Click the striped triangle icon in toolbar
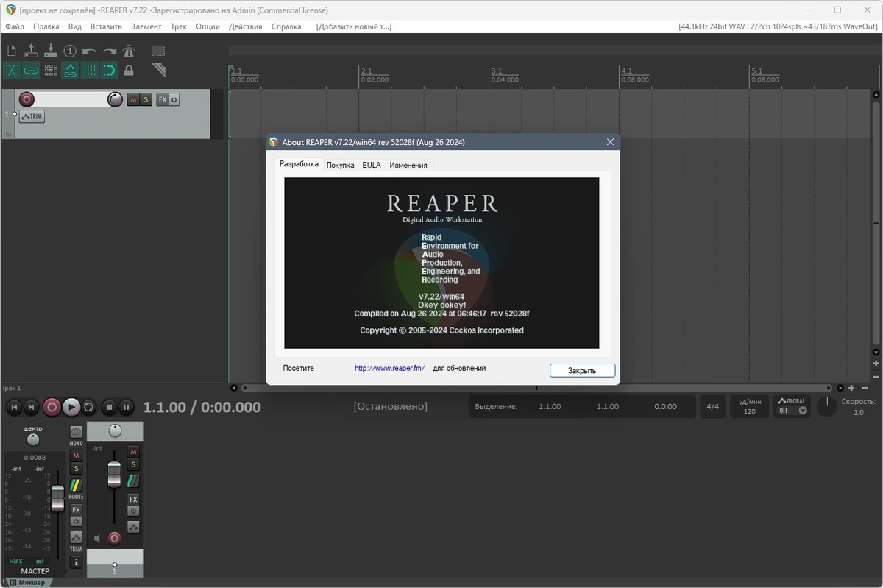The height and width of the screenshot is (588, 883). pos(158,70)
